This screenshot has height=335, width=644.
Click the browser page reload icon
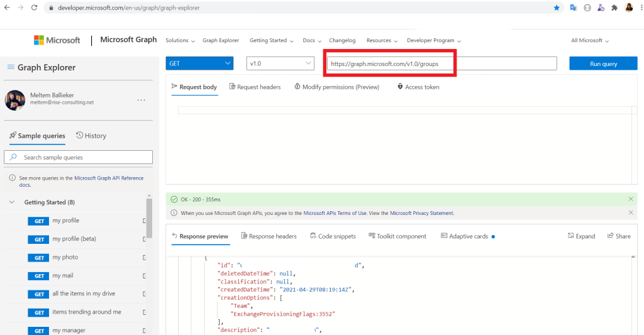34,8
